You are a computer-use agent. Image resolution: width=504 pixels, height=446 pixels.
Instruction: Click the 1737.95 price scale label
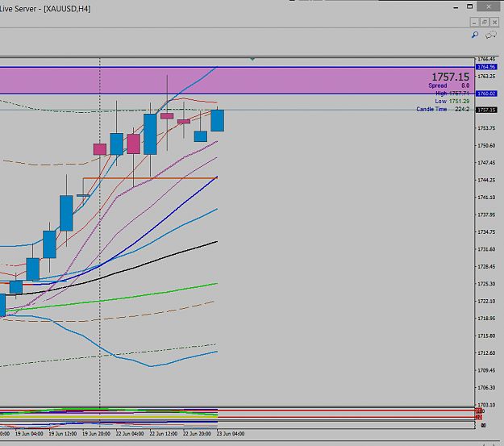tap(486, 215)
